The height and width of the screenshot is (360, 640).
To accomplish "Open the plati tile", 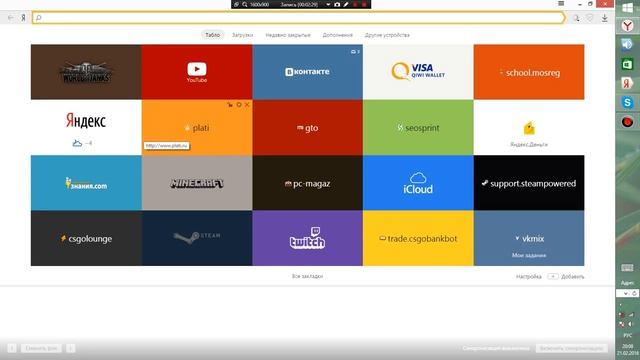I will tap(197, 127).
